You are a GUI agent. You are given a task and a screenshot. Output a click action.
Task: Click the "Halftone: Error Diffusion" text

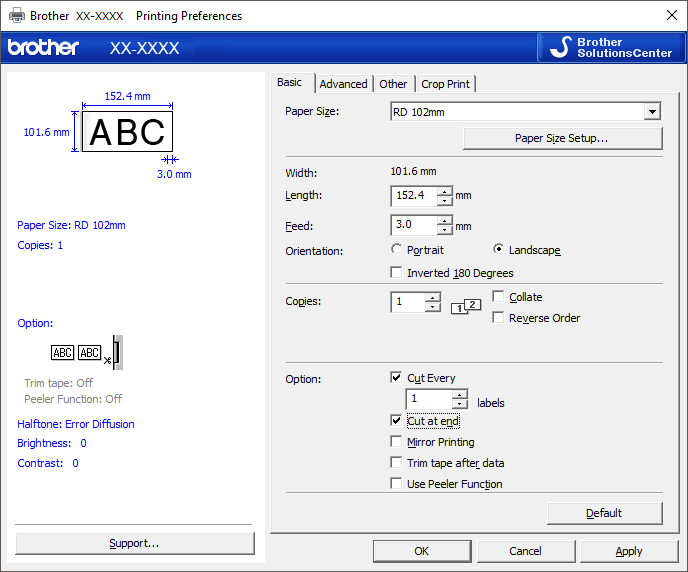76,424
